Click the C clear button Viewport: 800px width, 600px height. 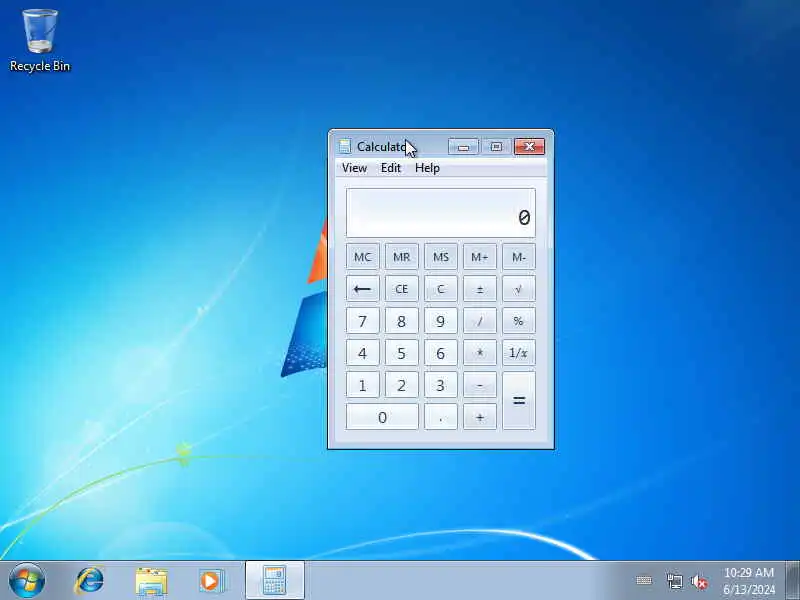coord(440,289)
